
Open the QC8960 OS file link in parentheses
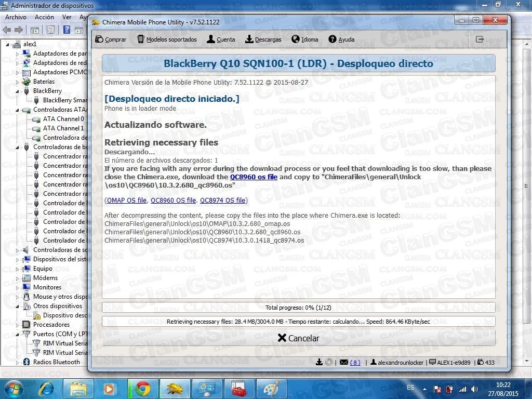pos(173,200)
